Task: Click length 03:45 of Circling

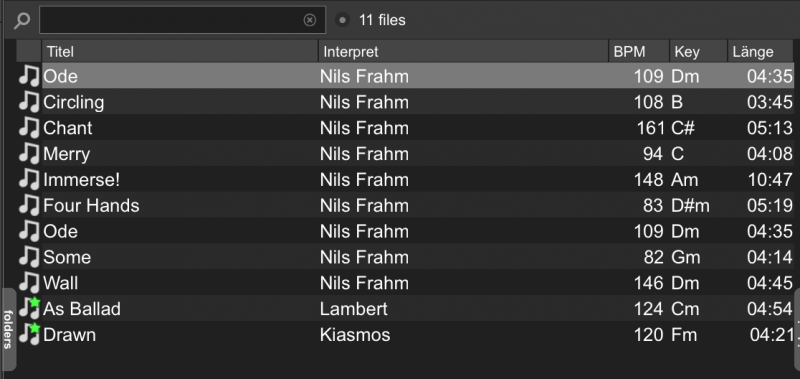Action: tap(770, 102)
